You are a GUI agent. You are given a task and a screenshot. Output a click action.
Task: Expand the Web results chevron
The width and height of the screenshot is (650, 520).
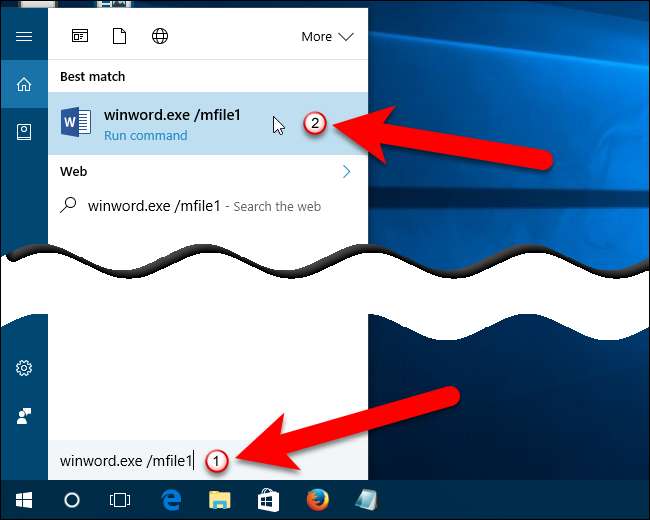click(347, 171)
